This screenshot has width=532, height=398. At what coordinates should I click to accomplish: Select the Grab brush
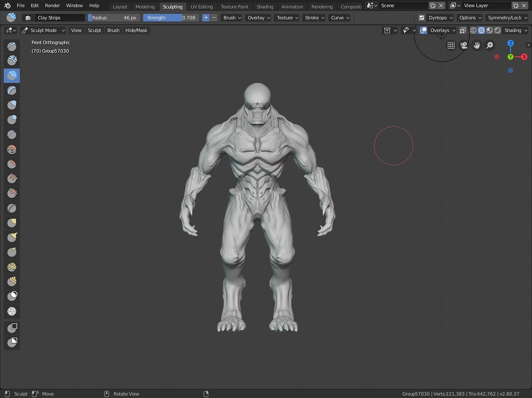(12, 222)
